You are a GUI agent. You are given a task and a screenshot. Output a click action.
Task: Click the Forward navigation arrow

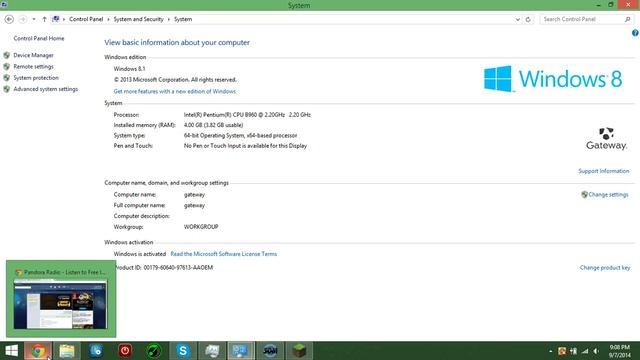pos(22,19)
